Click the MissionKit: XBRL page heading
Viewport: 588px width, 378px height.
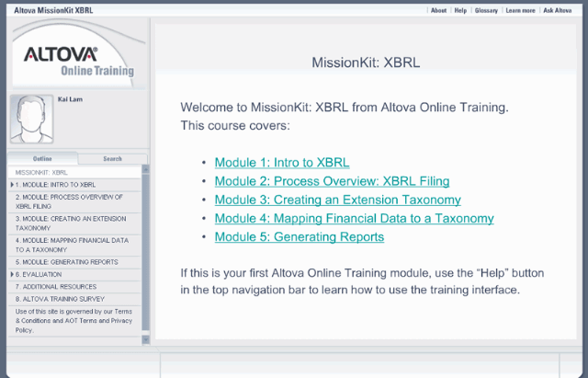[x=366, y=63]
